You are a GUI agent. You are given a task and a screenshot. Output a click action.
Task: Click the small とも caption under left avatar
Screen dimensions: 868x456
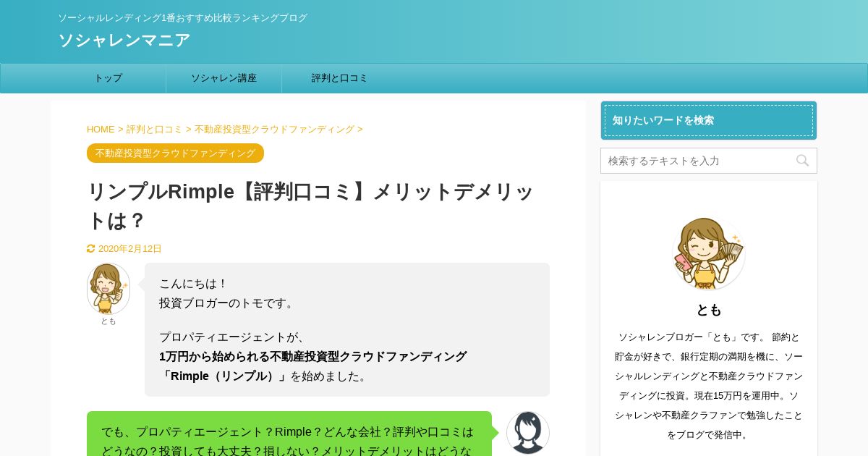[x=109, y=321]
